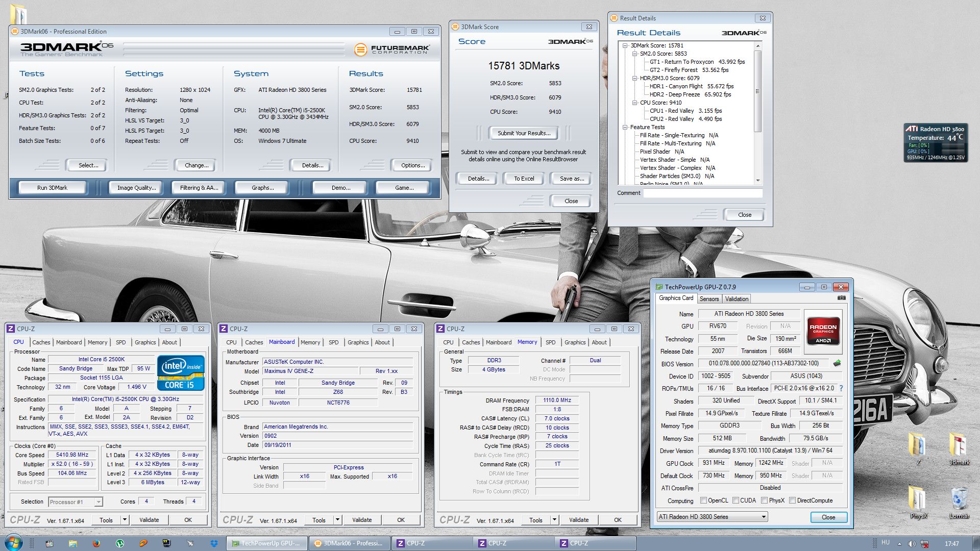This screenshot has height=551, width=980.
Task: Select GT1 - Return To Proxycon result row
Action: tap(697, 62)
